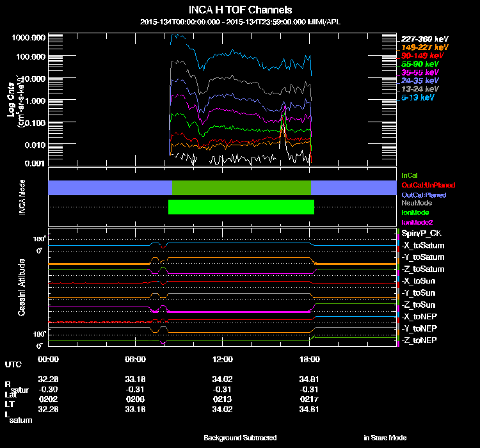Click the 12:00 UTC time axis label
The width and height of the screenshot is (480, 448).
click(222, 360)
